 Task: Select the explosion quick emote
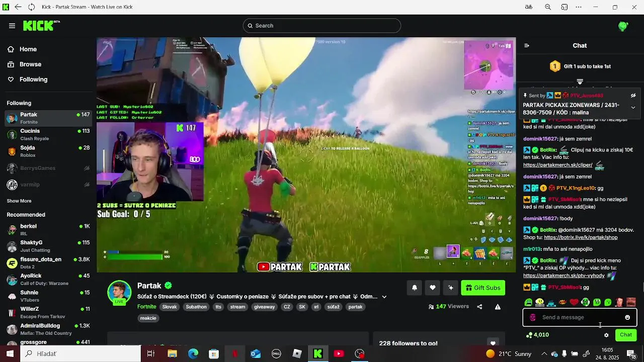click(562, 302)
